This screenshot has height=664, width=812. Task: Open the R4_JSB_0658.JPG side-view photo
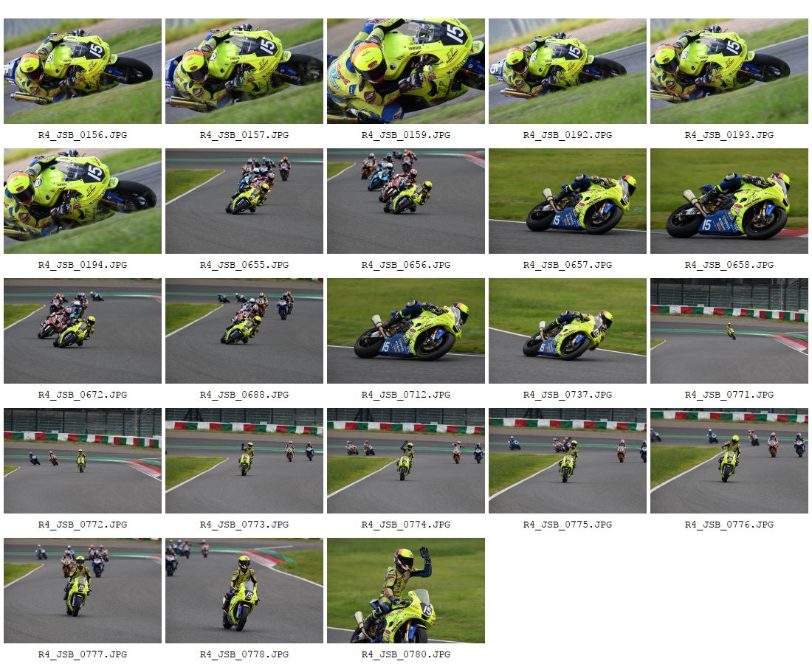click(x=729, y=201)
